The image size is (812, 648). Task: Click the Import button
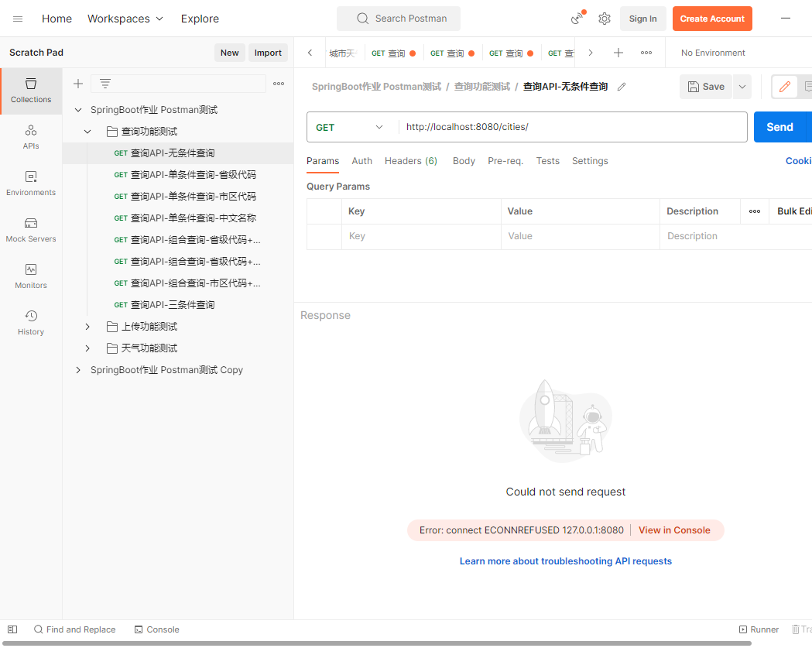(x=268, y=53)
